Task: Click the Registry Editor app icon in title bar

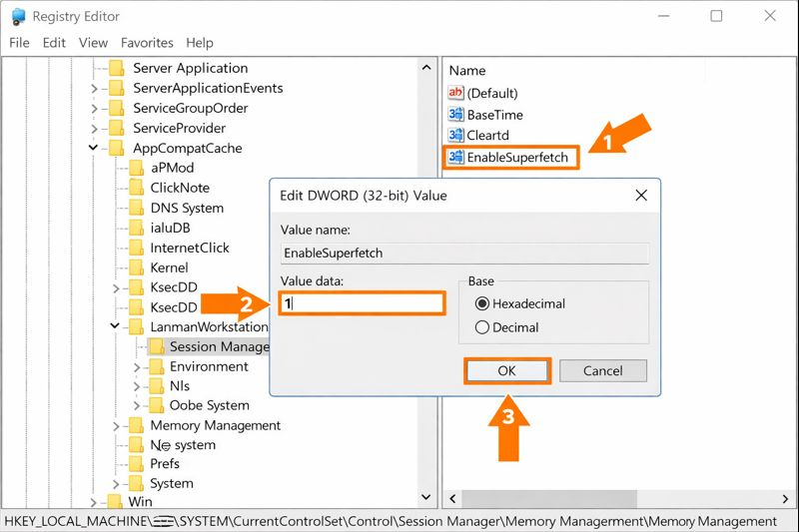Action: (x=18, y=16)
